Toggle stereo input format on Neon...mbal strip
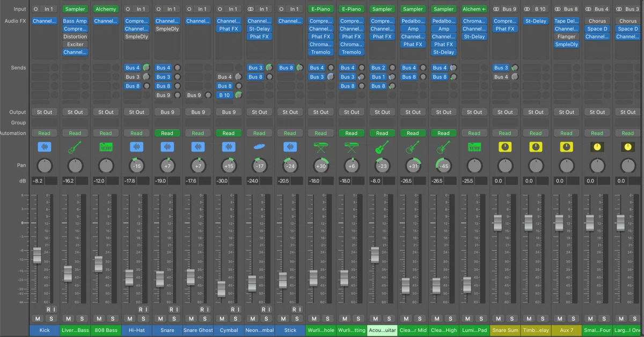644x337 pixels. click(251, 9)
